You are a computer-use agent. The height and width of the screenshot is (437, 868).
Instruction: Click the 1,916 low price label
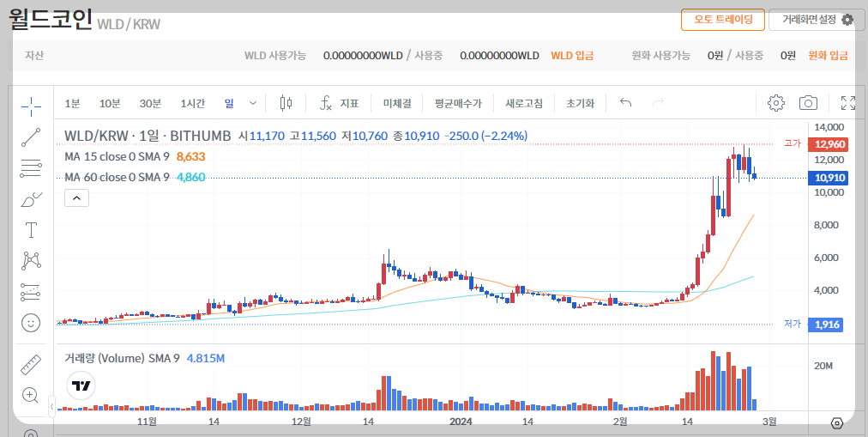pos(825,325)
